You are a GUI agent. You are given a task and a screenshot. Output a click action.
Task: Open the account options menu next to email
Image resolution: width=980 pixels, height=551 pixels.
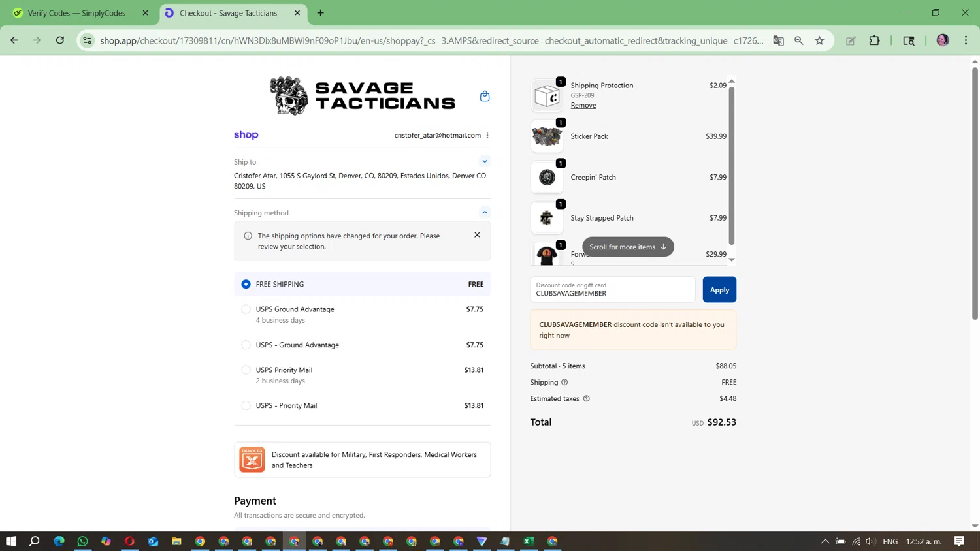pos(487,135)
